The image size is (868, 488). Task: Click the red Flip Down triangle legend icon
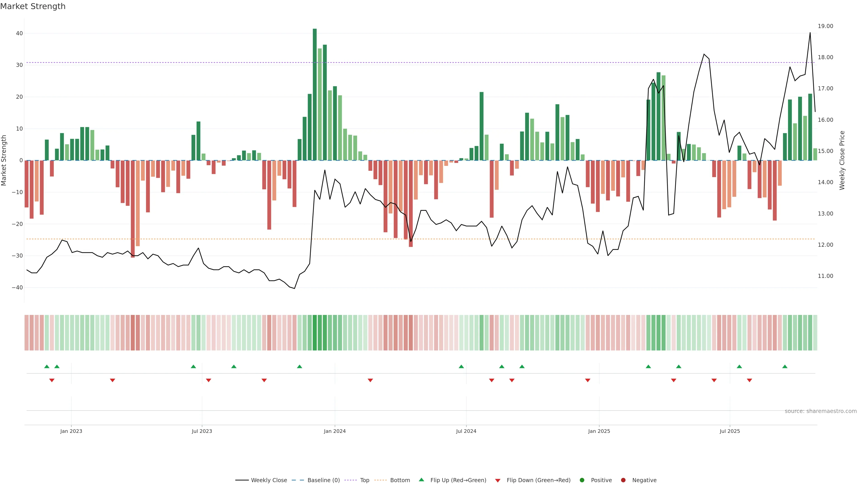(498, 481)
